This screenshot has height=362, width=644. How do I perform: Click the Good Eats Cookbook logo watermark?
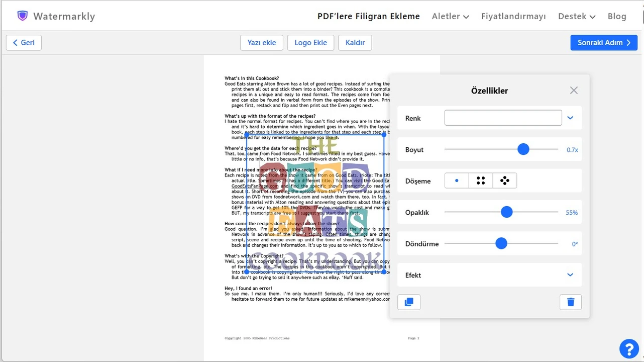point(315,203)
